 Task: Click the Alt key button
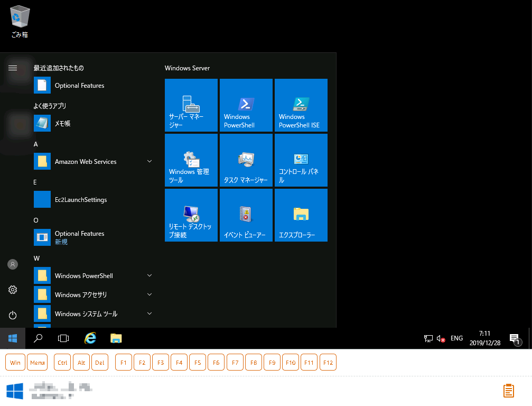(x=81, y=363)
